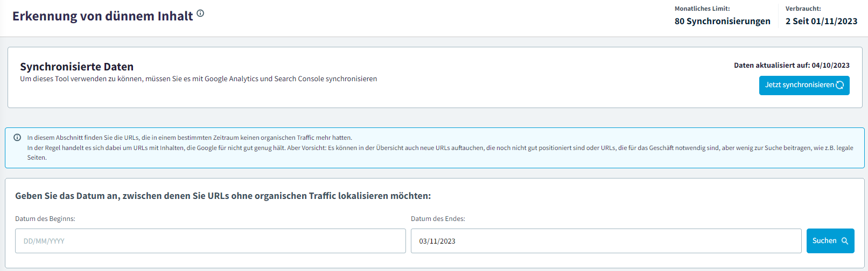Click the 'Daten aktualisiert auf: 04/10/2023' text
Image resolution: width=868 pixels, height=271 pixels.
792,65
